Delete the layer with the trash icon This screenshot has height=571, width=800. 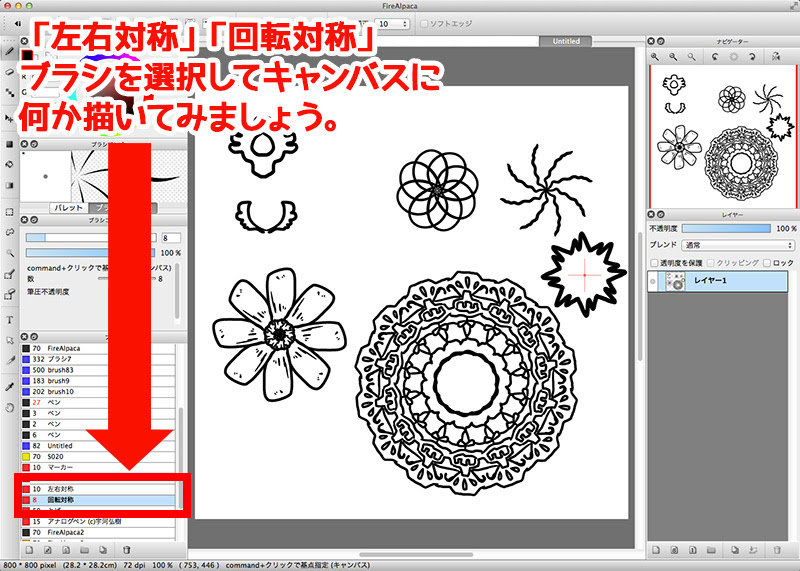pyautogui.click(x=777, y=550)
